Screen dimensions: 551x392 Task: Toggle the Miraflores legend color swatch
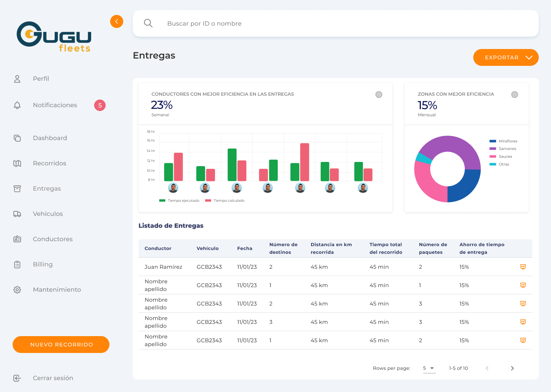click(493, 141)
